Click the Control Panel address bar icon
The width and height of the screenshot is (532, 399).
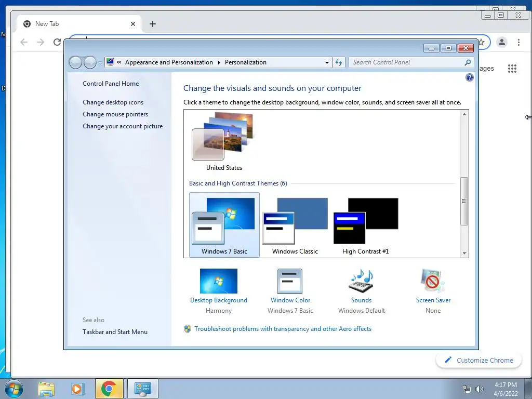110,62
